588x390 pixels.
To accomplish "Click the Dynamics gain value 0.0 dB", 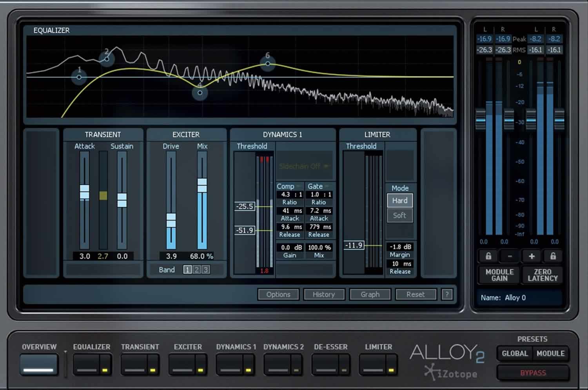I will coord(290,248).
